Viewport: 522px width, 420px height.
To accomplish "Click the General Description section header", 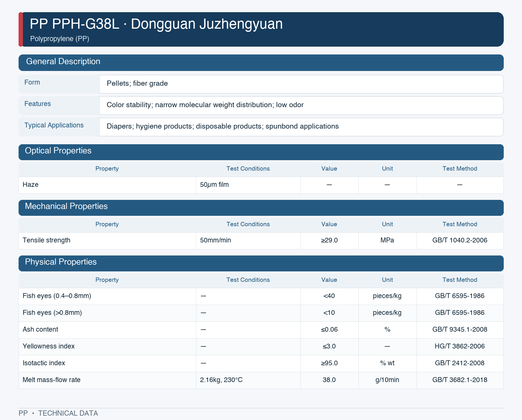I will (x=261, y=63).
